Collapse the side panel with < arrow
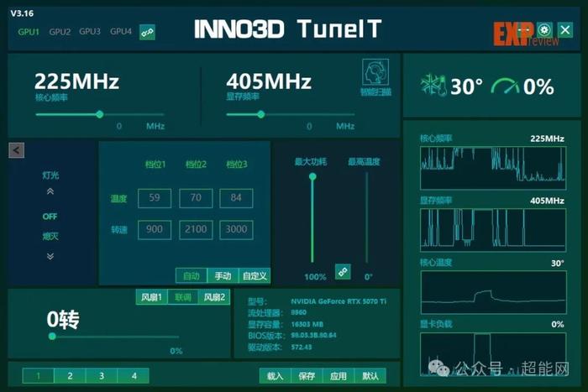The image size is (588, 392). (x=17, y=150)
